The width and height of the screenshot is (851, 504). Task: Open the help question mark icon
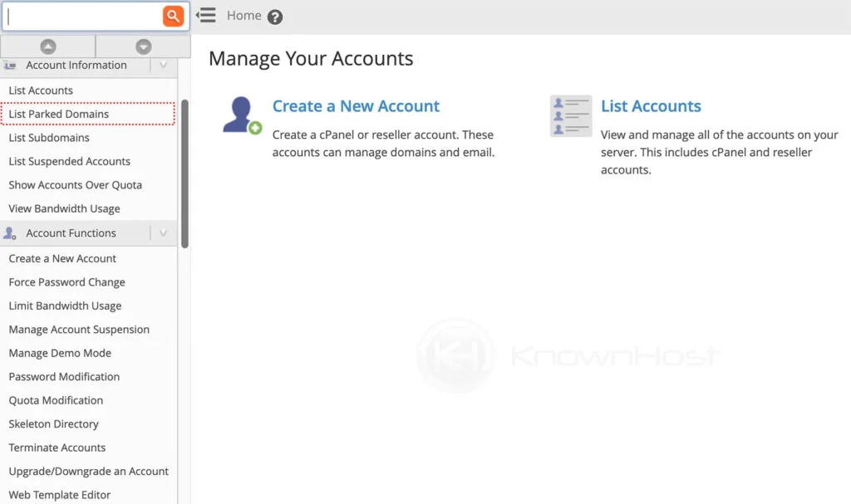pyautogui.click(x=275, y=17)
